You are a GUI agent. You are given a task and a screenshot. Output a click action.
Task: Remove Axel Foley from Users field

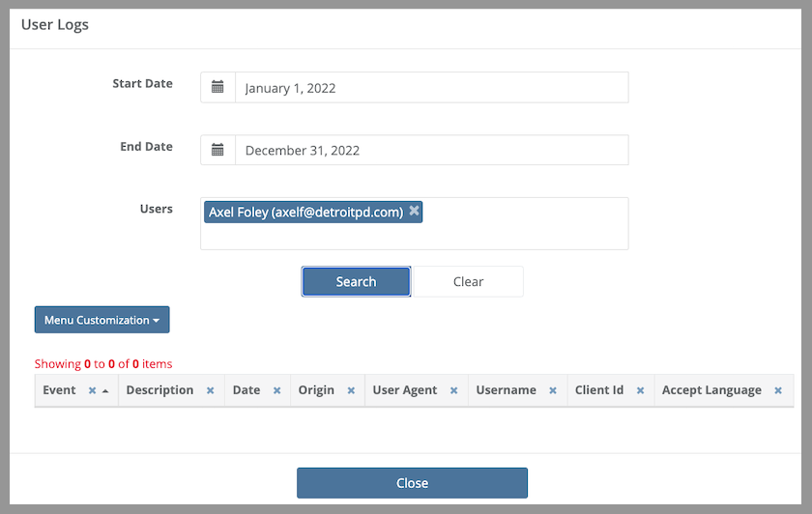tap(414, 211)
